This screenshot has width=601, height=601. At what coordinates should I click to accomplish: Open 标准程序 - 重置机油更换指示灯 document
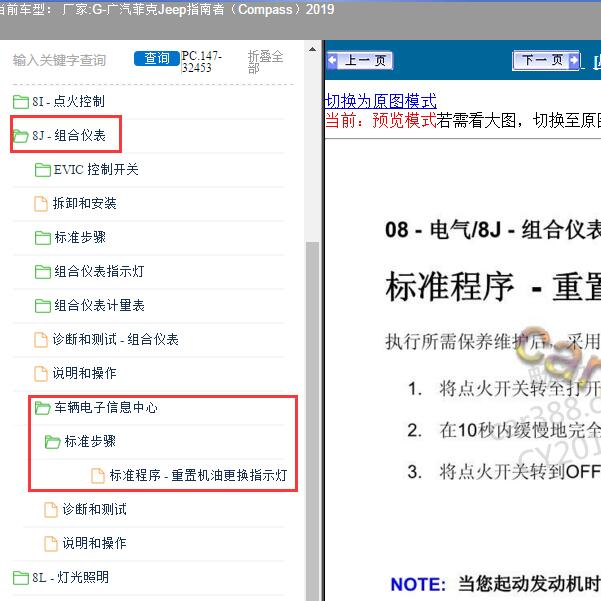(x=198, y=475)
